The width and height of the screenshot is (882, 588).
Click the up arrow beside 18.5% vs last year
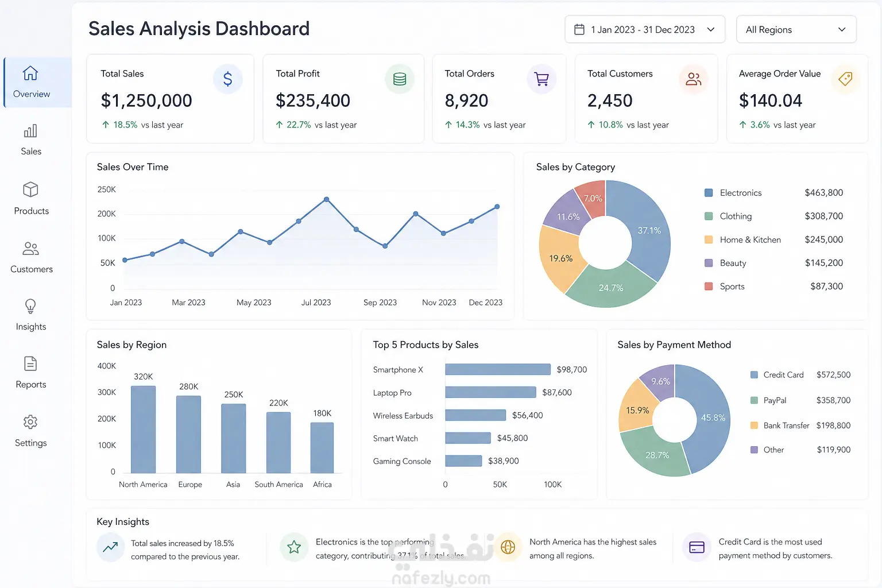(106, 125)
